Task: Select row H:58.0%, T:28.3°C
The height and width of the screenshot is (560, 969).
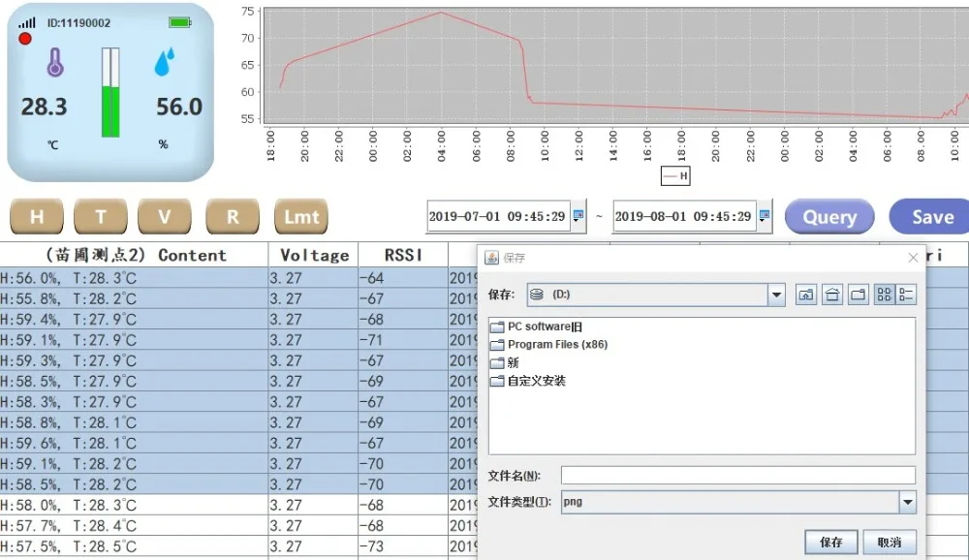Action: [x=134, y=505]
